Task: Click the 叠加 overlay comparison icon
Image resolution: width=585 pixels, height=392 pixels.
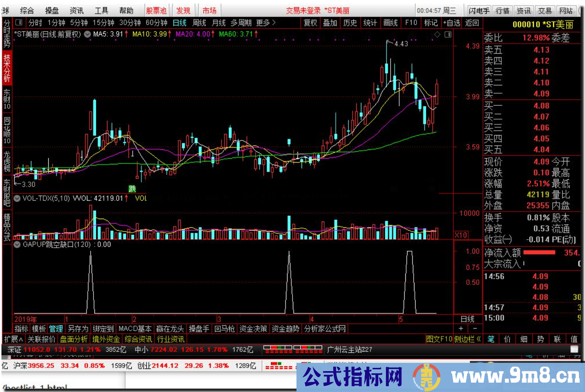Action: [330, 23]
